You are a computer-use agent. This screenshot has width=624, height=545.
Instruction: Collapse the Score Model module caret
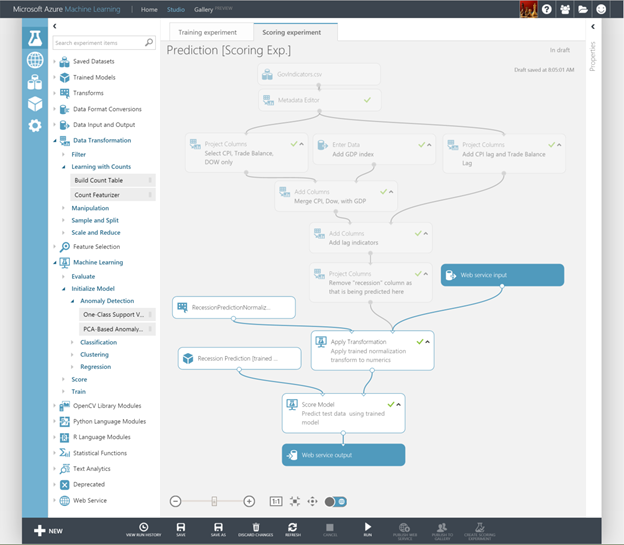point(398,404)
